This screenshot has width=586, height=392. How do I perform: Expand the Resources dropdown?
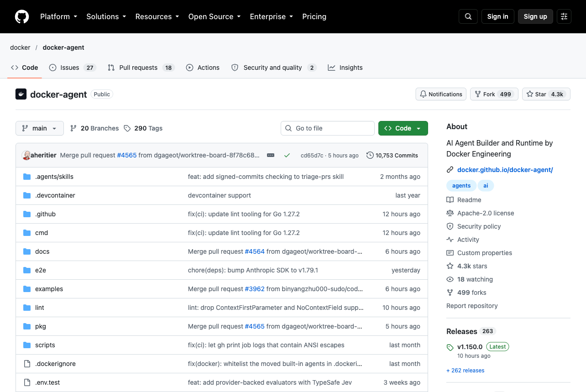(157, 16)
